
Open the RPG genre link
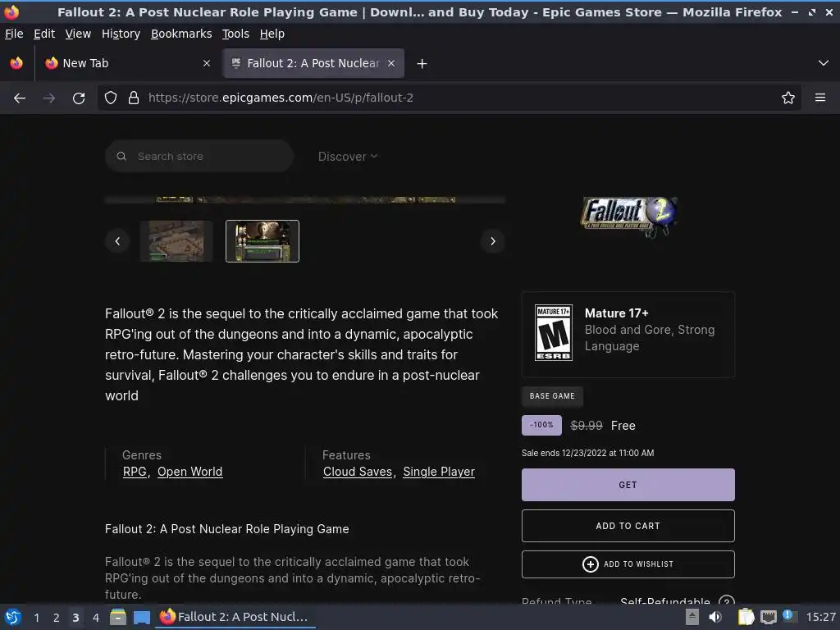[x=135, y=472]
